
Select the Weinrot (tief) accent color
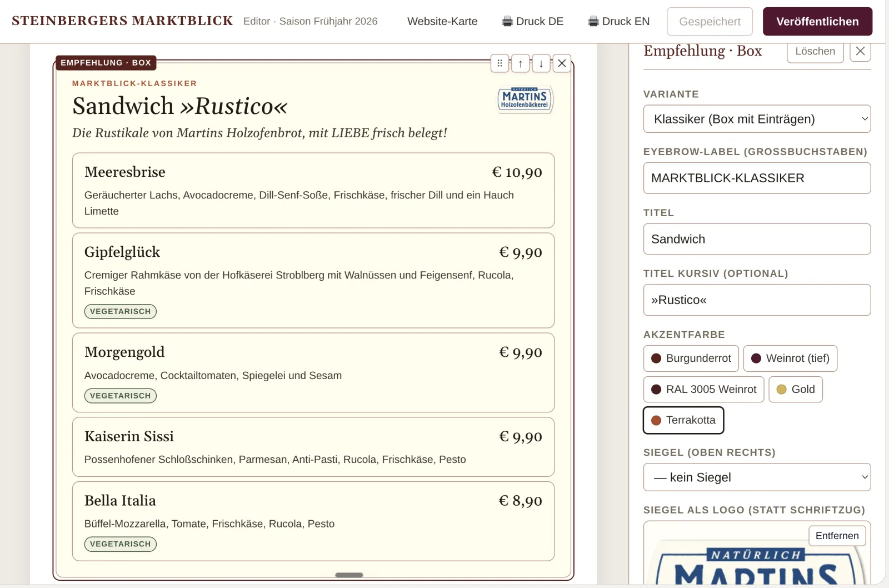pyautogui.click(x=790, y=358)
